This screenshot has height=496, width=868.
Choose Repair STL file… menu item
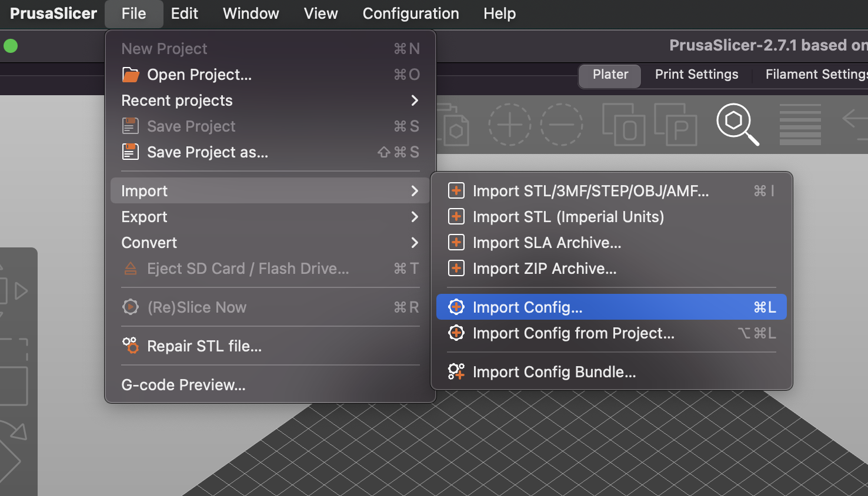point(271,346)
